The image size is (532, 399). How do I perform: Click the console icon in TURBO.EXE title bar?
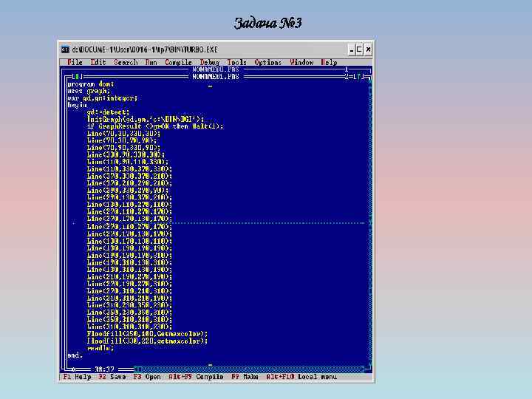point(65,50)
